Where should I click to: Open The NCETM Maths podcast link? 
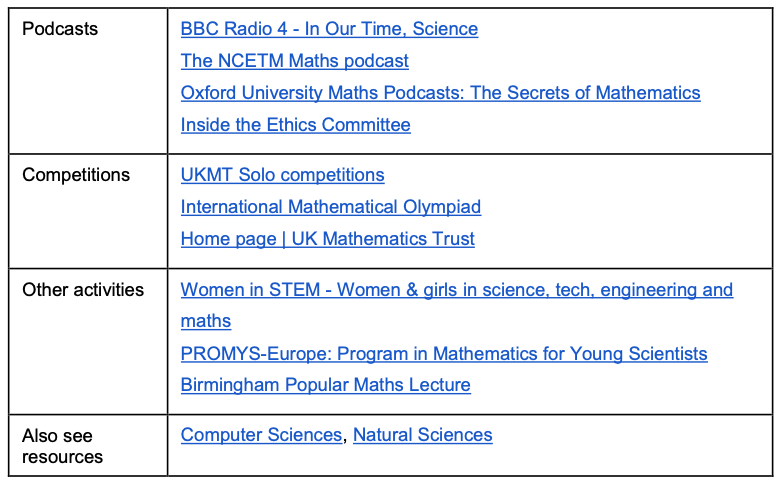pyautogui.click(x=294, y=61)
